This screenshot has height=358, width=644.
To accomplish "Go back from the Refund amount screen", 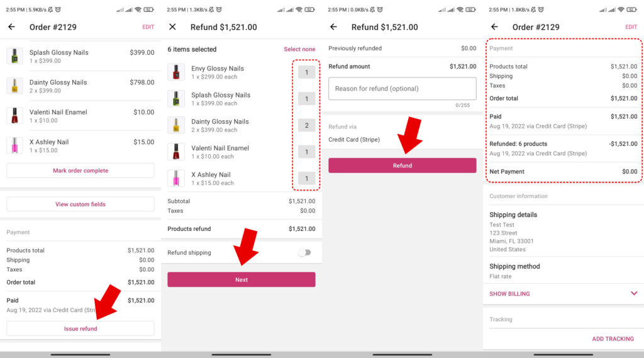I will tap(333, 27).
